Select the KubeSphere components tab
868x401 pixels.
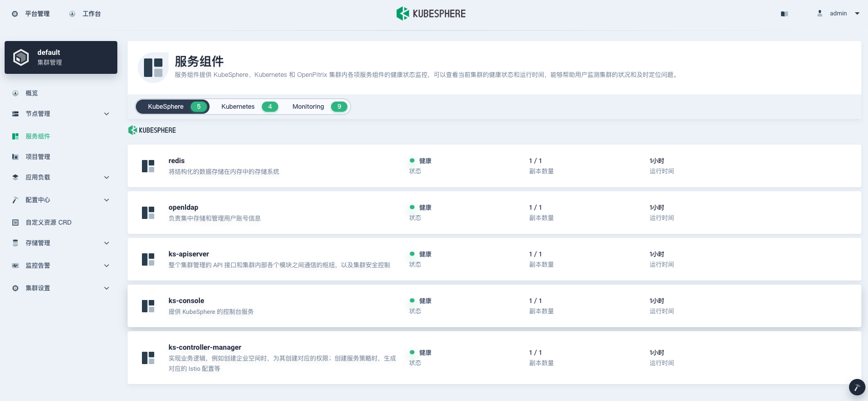tap(173, 107)
